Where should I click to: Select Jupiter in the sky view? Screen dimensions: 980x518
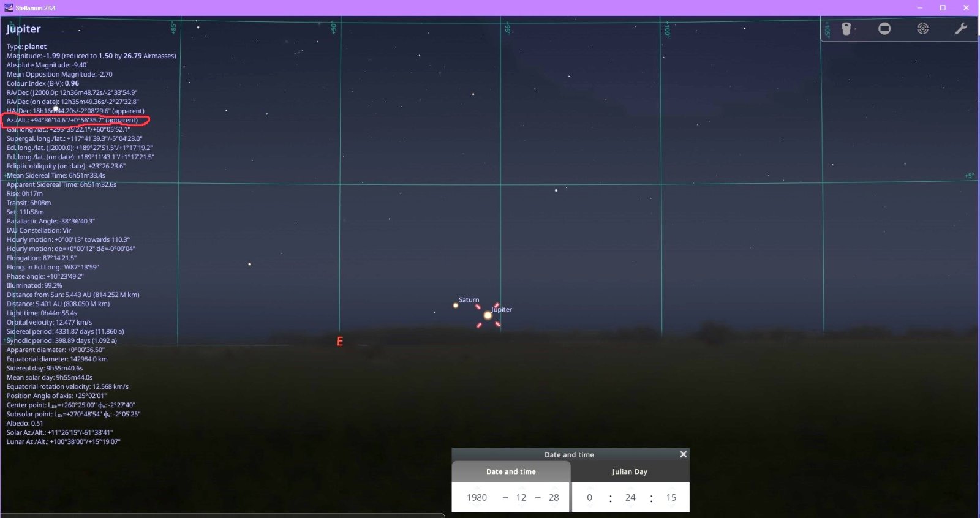tap(488, 315)
